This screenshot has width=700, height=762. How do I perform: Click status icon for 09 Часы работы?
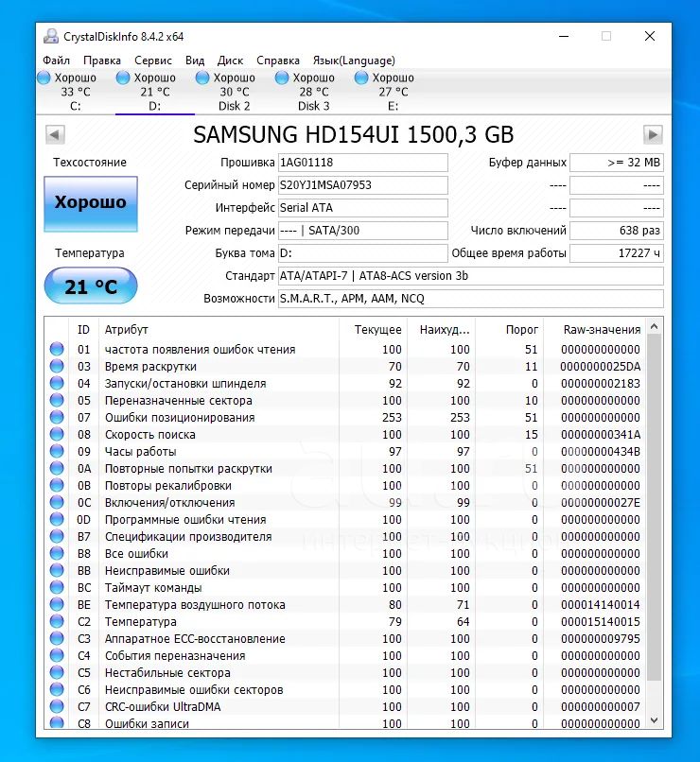[57, 451]
